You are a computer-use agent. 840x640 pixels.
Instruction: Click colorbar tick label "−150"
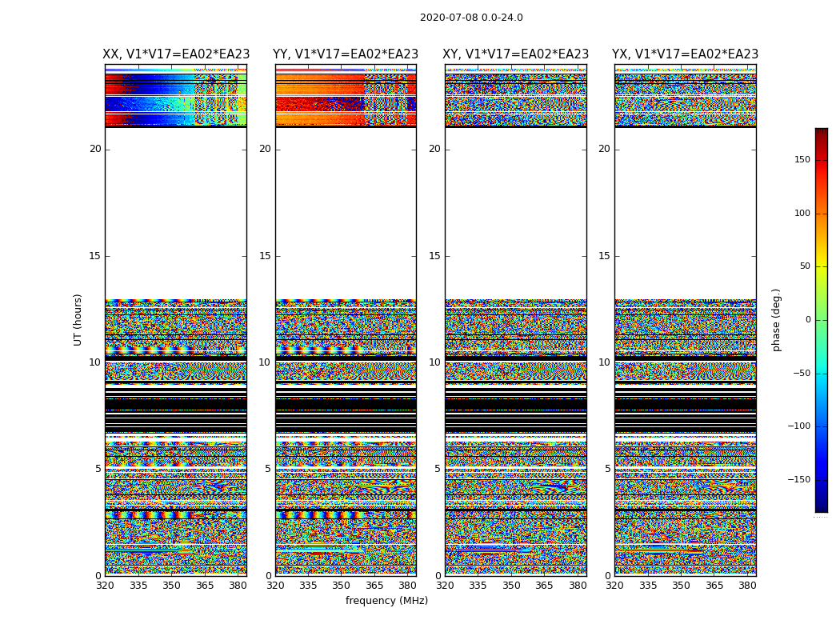[799, 479]
